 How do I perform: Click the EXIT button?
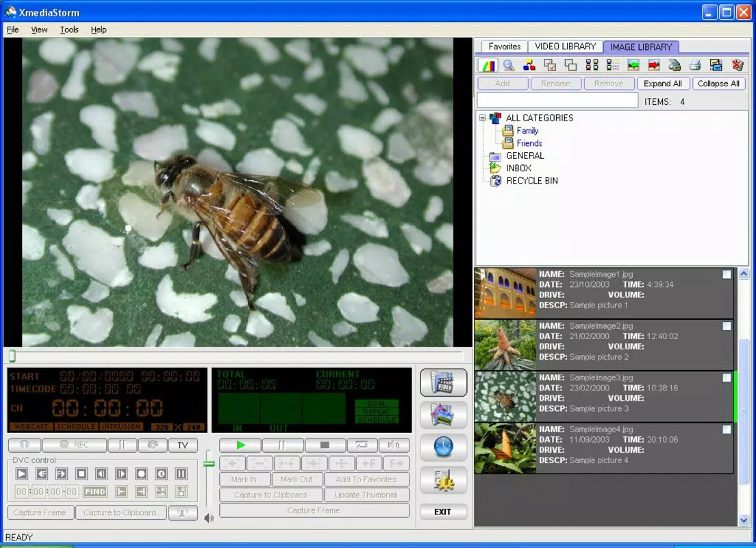[442, 512]
